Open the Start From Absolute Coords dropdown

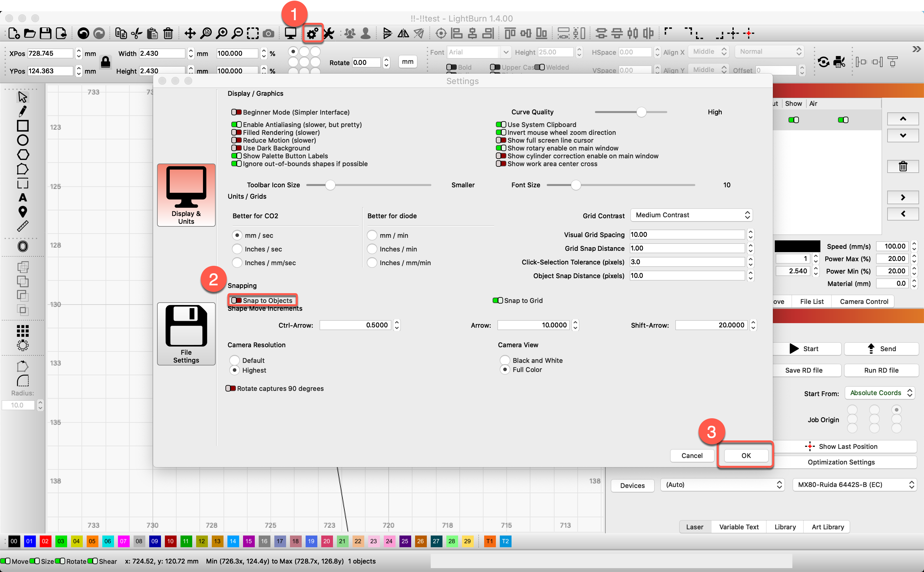[x=880, y=393]
